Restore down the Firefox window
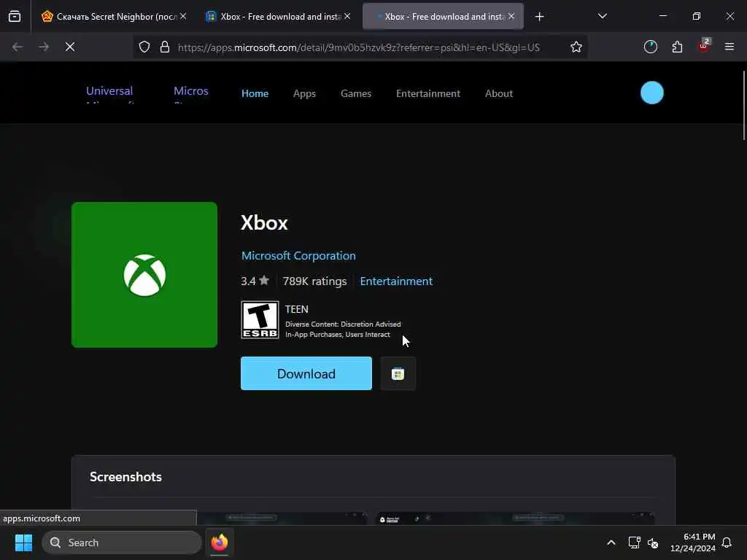Image resolution: width=747 pixels, height=560 pixels. 697,16
